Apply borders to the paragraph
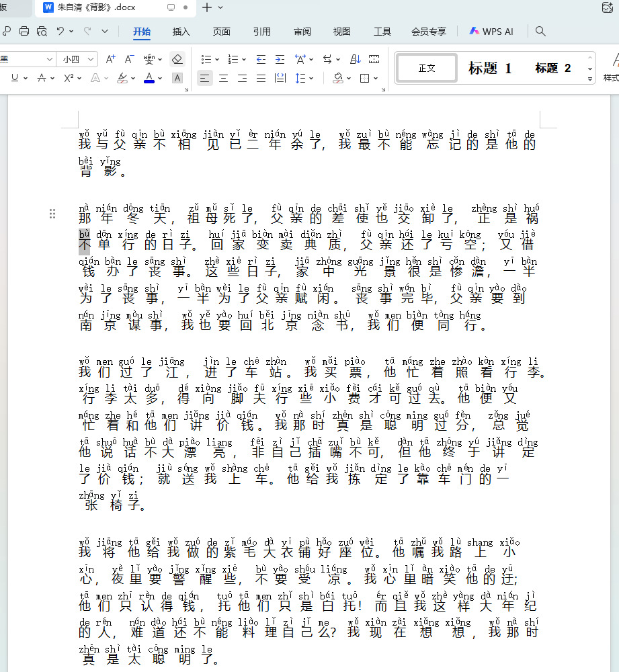The image size is (619, 672). tap(365, 79)
